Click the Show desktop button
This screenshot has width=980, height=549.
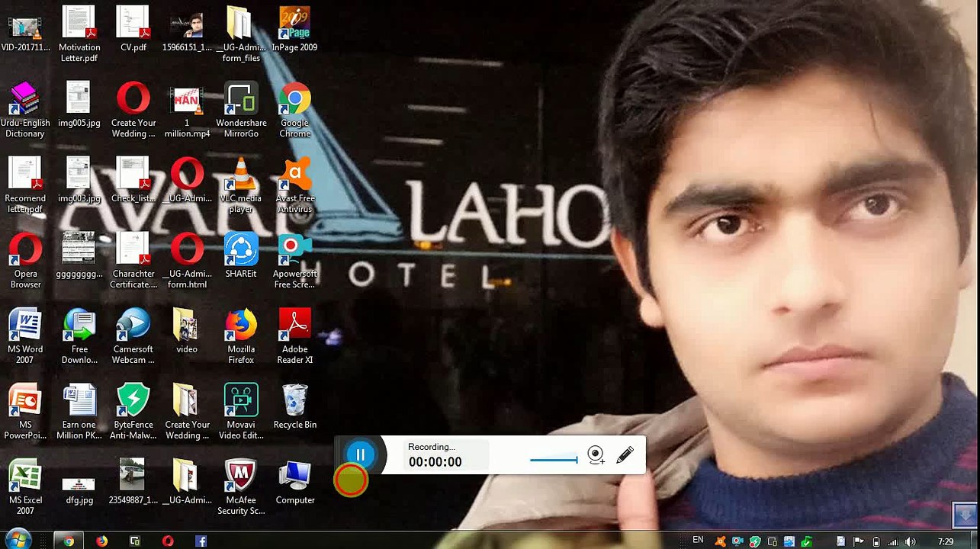pyautogui.click(x=974, y=540)
